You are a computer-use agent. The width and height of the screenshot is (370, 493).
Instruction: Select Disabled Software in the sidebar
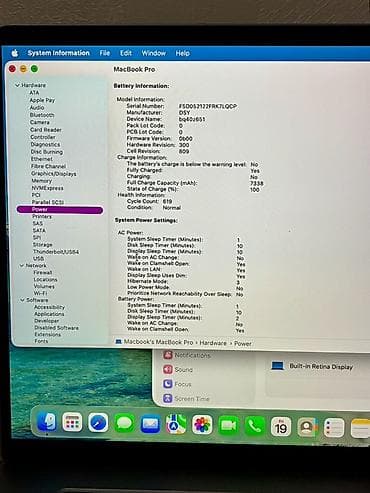tap(57, 328)
